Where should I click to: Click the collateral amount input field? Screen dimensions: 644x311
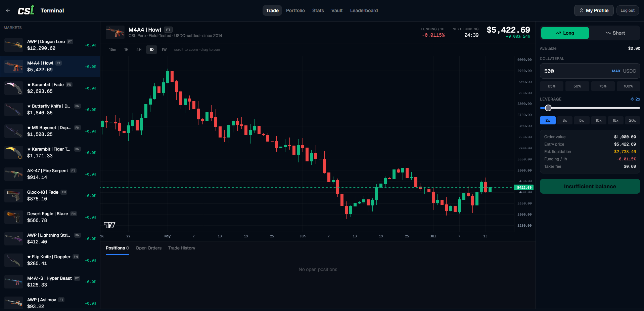click(590, 71)
